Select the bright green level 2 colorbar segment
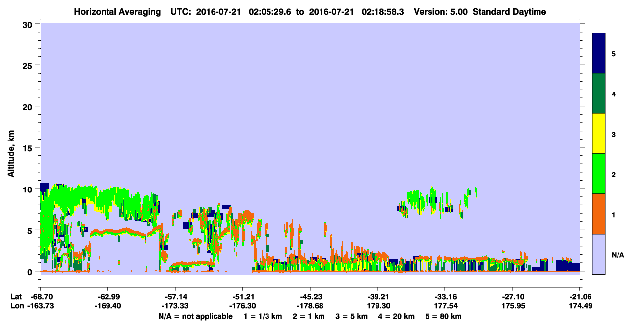644x330 pixels. (599, 174)
